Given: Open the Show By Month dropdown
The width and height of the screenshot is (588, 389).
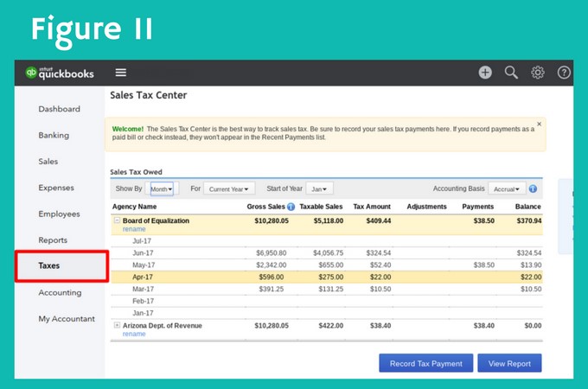Looking at the screenshot, I should pyautogui.click(x=162, y=188).
